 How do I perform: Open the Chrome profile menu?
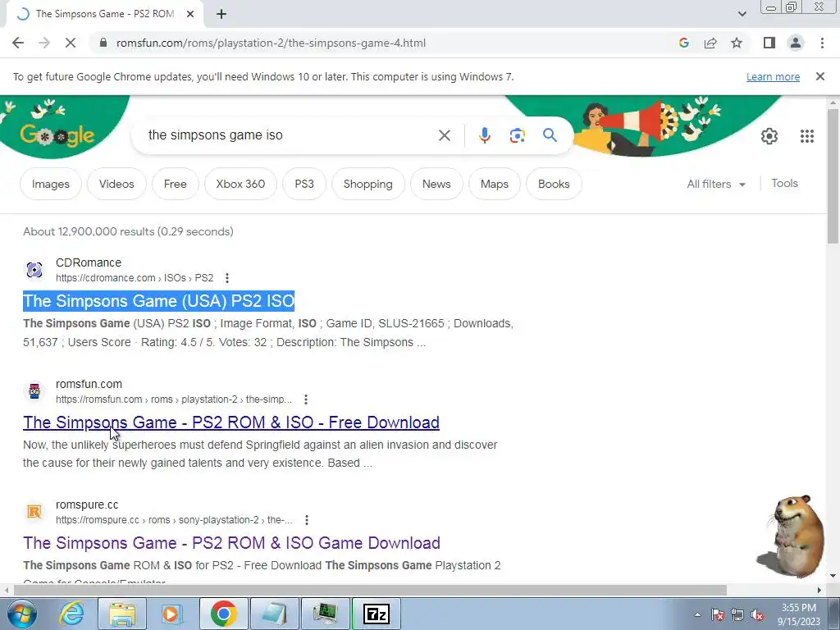796,43
